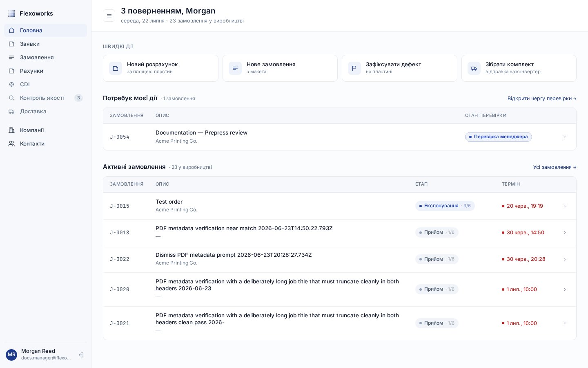This screenshot has height=368, width=588.
Task: Click the MR user avatar
Action: tap(11, 355)
